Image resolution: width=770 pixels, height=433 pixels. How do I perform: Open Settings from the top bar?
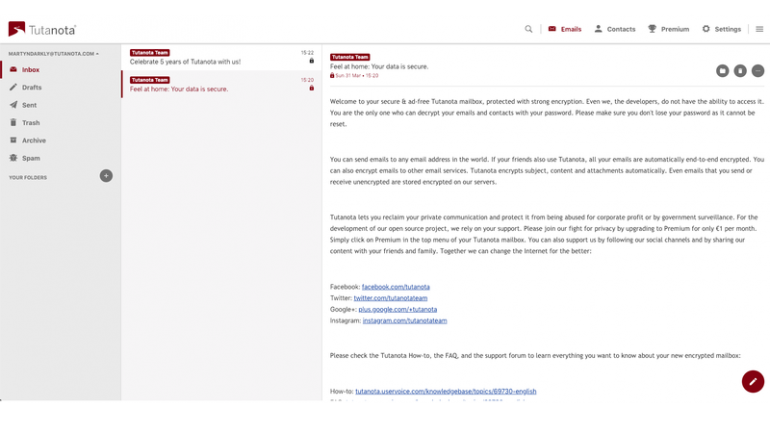[721, 29]
